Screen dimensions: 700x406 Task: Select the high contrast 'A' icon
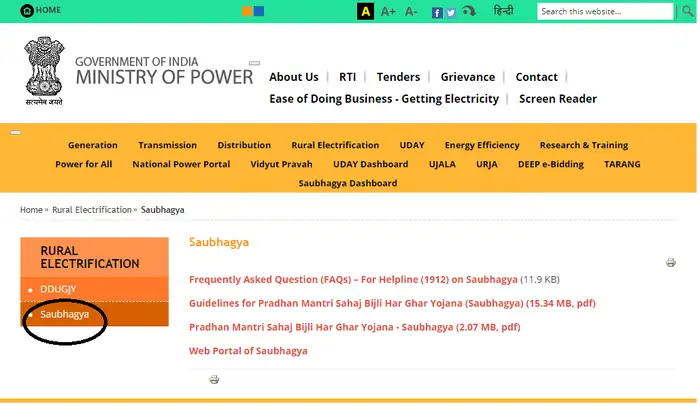click(x=366, y=11)
